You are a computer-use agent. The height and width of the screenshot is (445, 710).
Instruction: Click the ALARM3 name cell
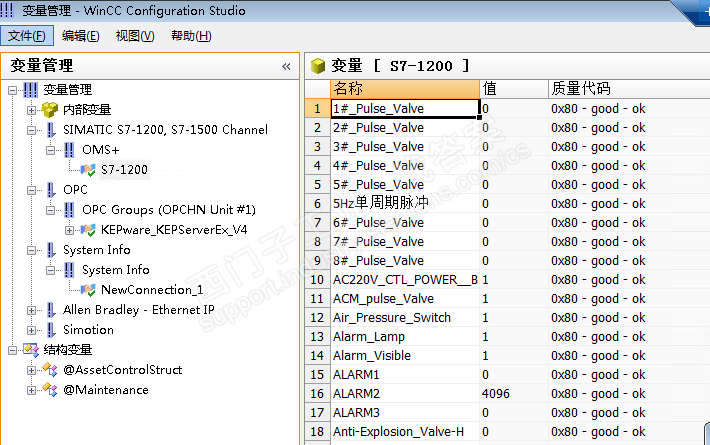coord(405,413)
